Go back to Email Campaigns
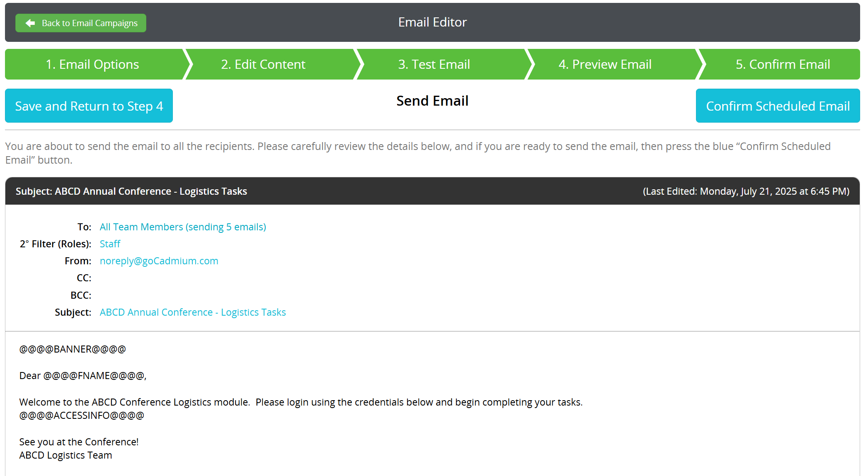The height and width of the screenshot is (476, 868). (x=89, y=23)
